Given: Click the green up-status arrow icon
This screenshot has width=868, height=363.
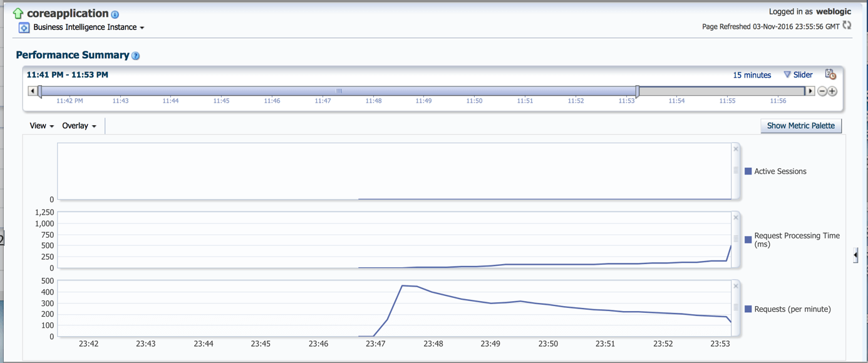Looking at the screenshot, I should 18,13.
